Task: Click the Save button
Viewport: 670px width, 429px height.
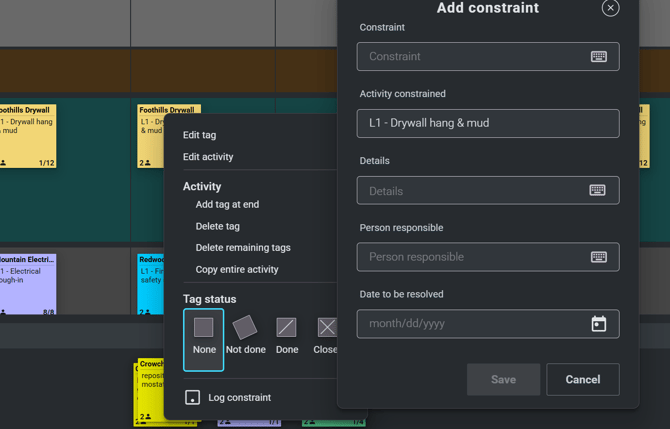Action: pos(503,379)
